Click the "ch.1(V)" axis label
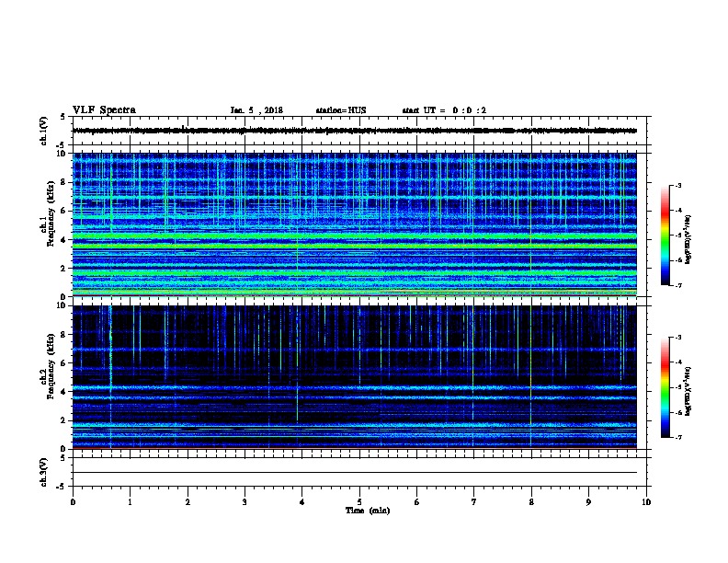Viewport: 728px width, 563px height. (43, 131)
